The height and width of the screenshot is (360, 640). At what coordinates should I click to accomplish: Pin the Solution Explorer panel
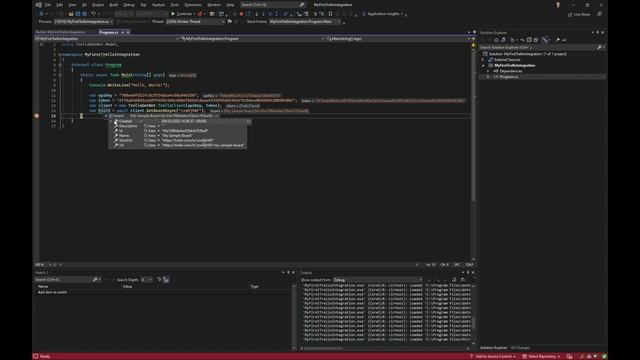point(598,32)
